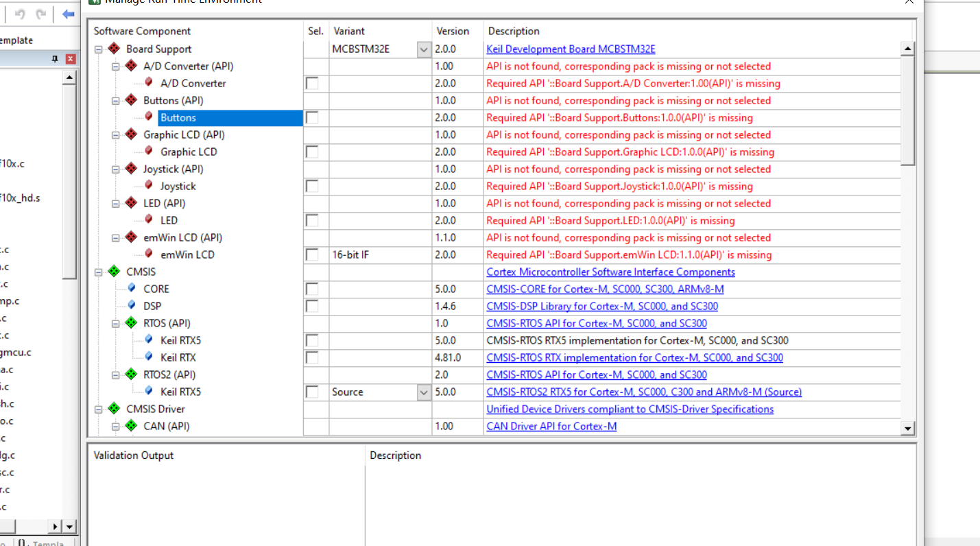Open Cortex Microcontroller Software Interface Components link
980x546 pixels.
(x=610, y=272)
